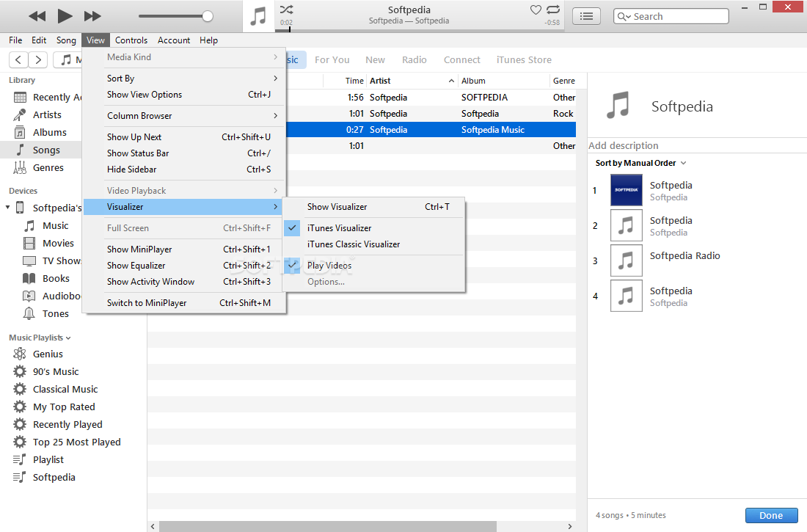This screenshot has width=807, height=532.
Task: Open the Up Next list icon
Action: [586, 16]
